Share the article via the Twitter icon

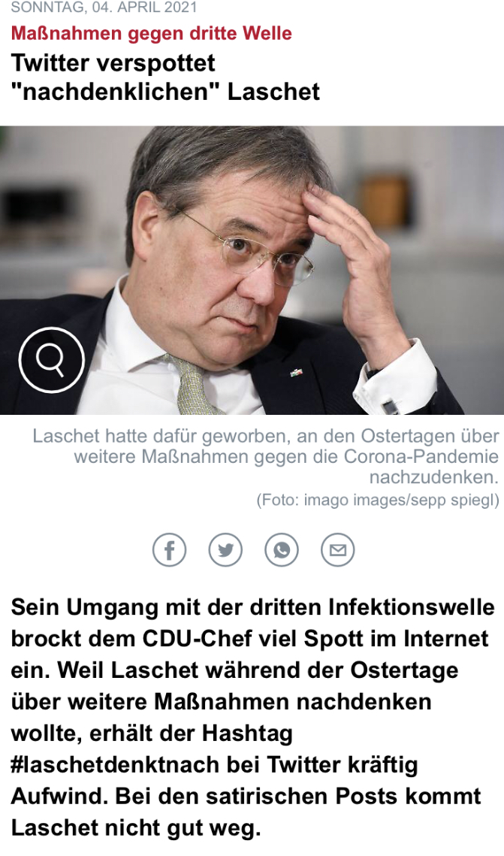click(x=225, y=549)
